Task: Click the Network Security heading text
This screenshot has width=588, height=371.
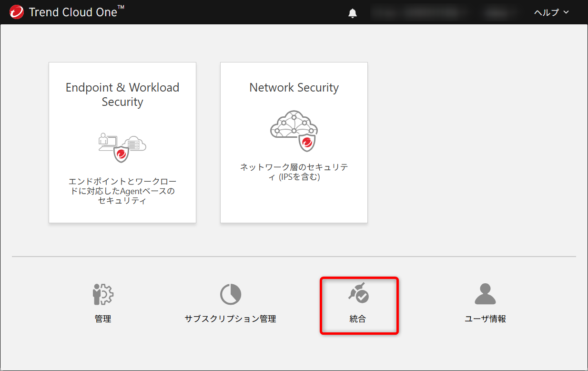Action: point(294,88)
